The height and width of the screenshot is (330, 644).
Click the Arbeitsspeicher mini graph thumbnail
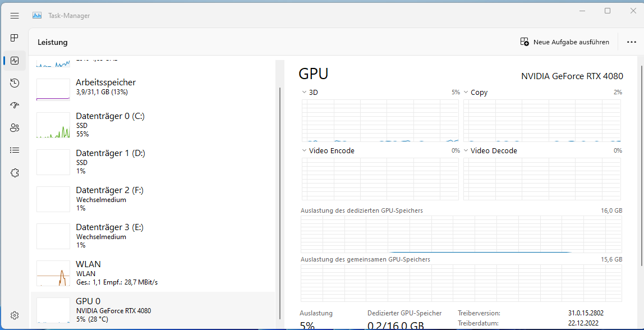click(53, 90)
